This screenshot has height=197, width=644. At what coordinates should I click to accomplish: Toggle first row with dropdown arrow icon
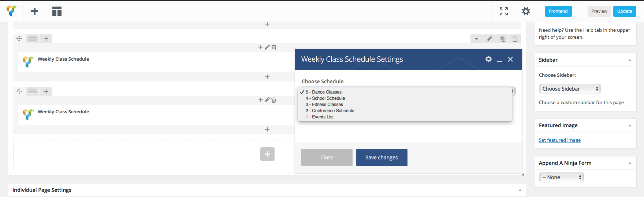[x=476, y=39]
